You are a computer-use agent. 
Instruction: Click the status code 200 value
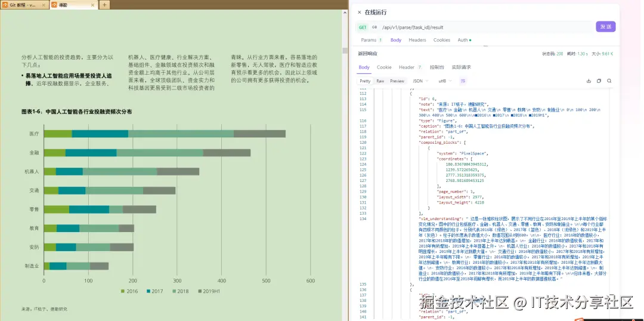point(560,54)
